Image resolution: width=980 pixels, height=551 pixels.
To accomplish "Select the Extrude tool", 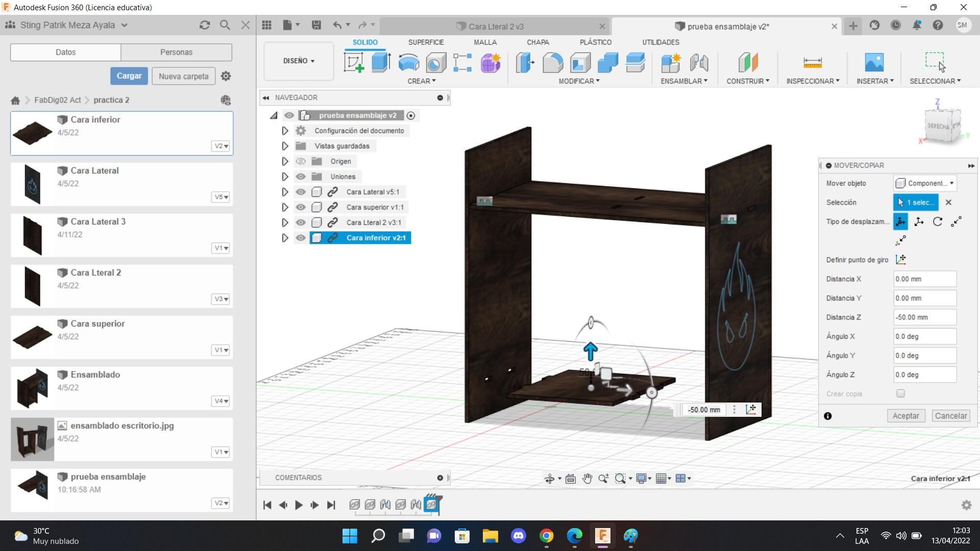I will (381, 63).
